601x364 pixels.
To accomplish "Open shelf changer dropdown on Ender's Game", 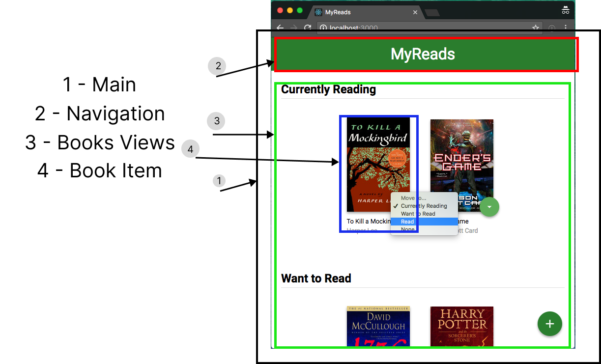I will click(489, 207).
